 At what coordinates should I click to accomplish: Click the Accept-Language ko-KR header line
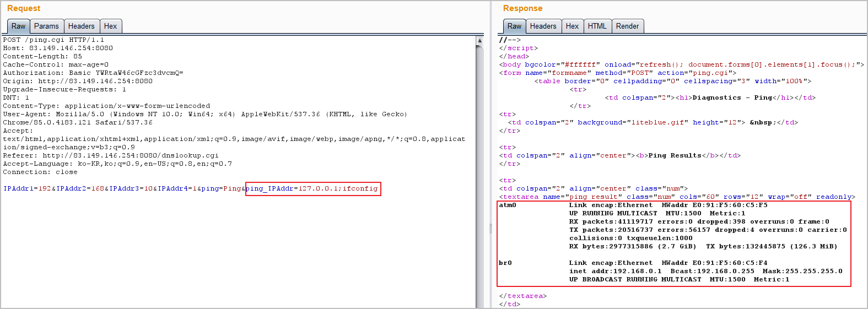tap(117, 164)
